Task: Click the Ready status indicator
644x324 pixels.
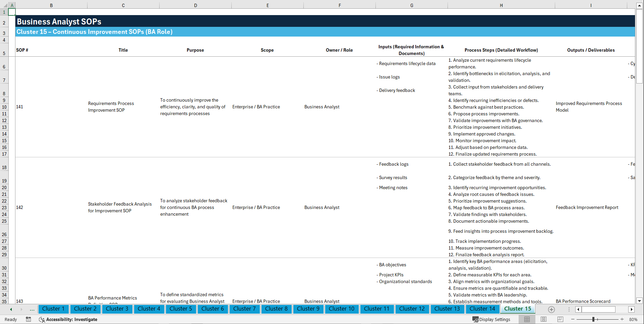Action: coord(10,319)
